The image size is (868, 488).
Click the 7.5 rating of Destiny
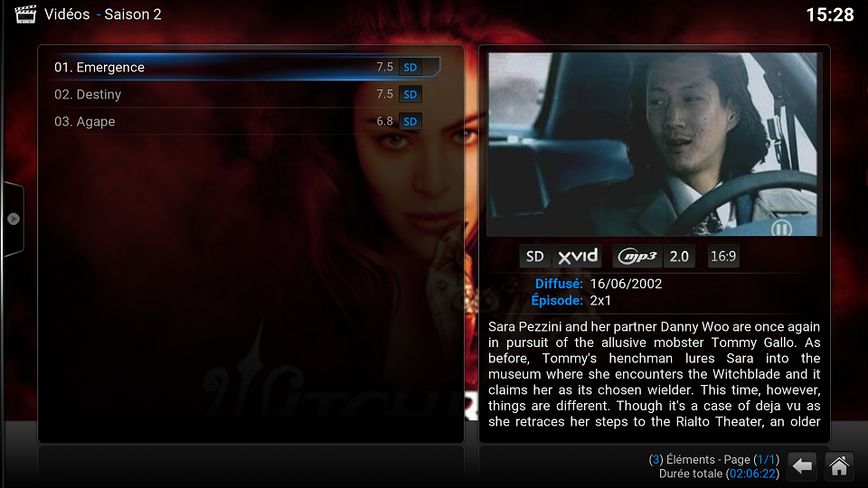385,94
